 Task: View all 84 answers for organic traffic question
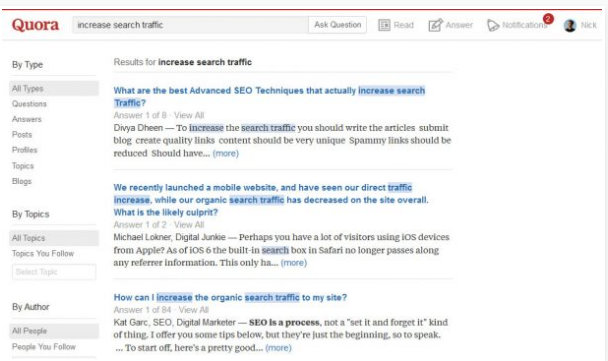193,310
